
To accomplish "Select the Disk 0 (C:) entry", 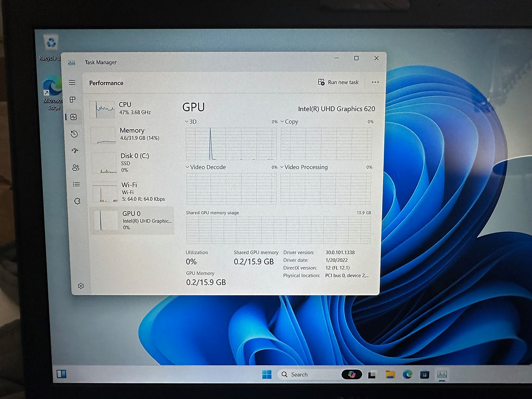I will click(132, 163).
